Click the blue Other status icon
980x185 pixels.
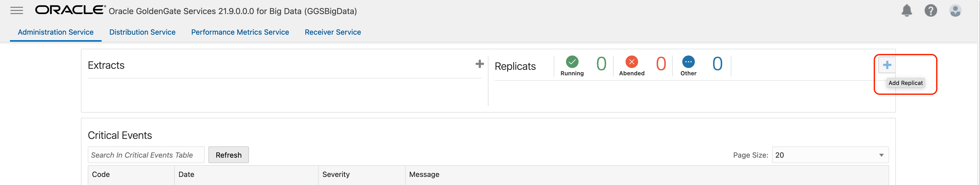pyautogui.click(x=688, y=61)
